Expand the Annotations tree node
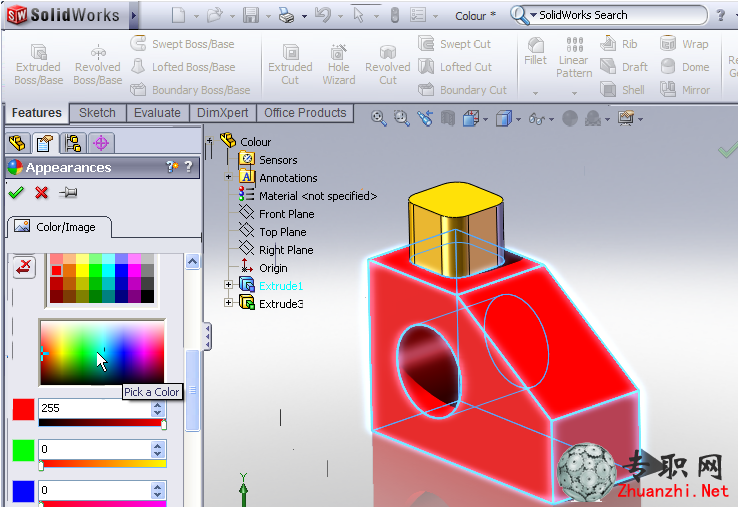 pos(228,177)
